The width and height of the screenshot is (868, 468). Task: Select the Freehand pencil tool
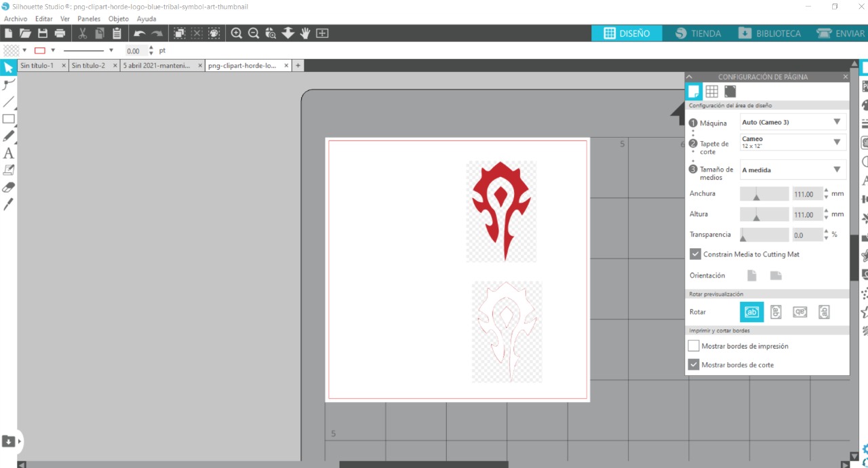click(x=8, y=136)
